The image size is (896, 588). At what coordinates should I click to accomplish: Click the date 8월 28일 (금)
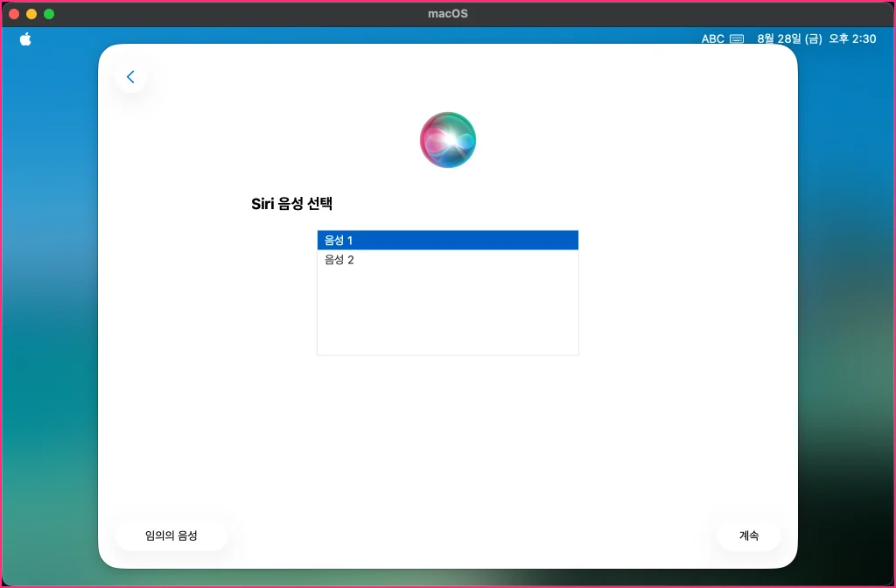coord(790,38)
